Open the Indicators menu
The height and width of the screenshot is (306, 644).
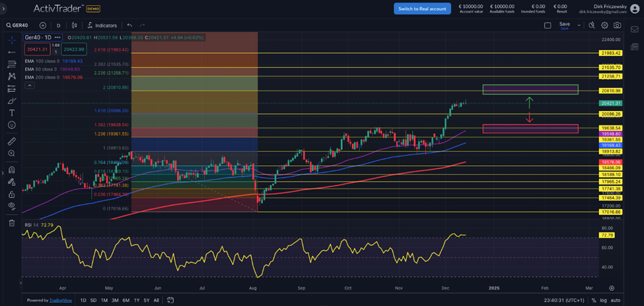(x=102, y=25)
